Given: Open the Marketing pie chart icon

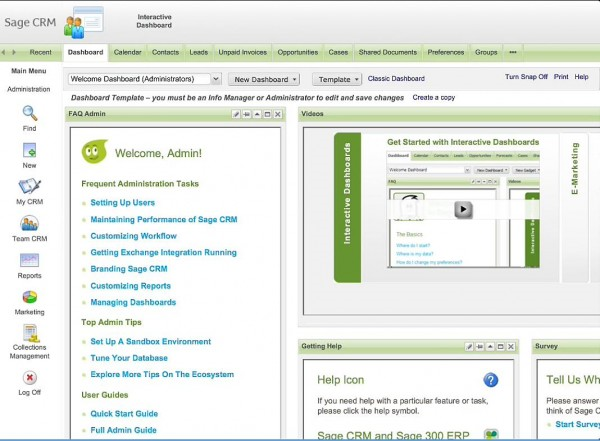Looking at the screenshot, I should (x=30, y=297).
